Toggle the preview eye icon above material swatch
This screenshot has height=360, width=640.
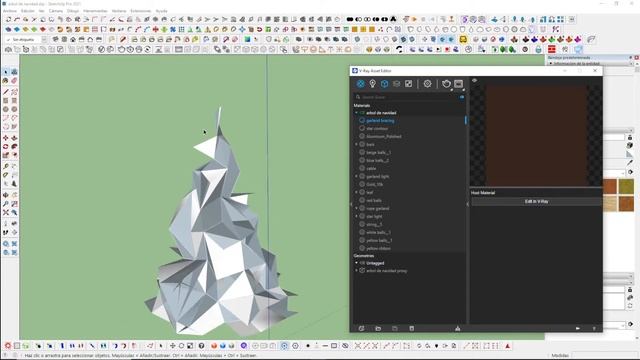click(474, 80)
